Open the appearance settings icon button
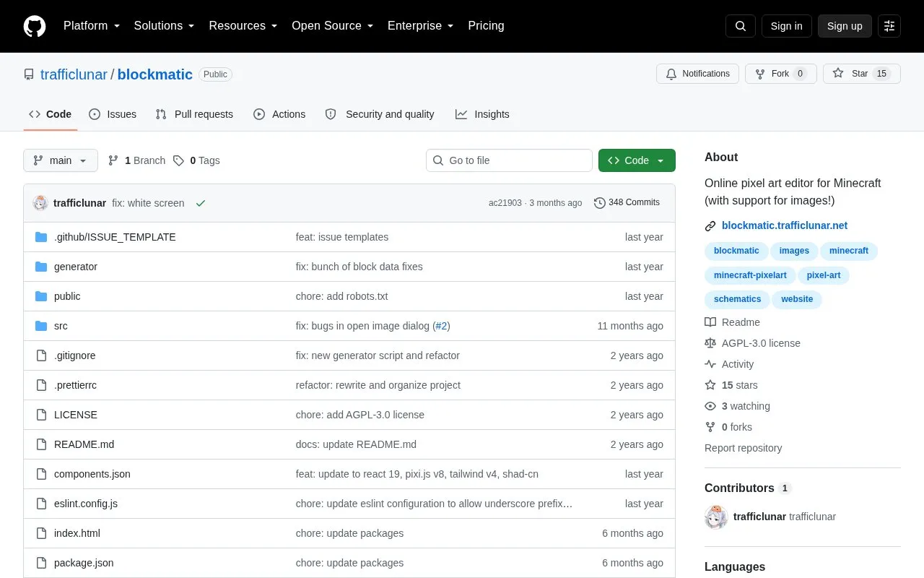 pos(889,26)
